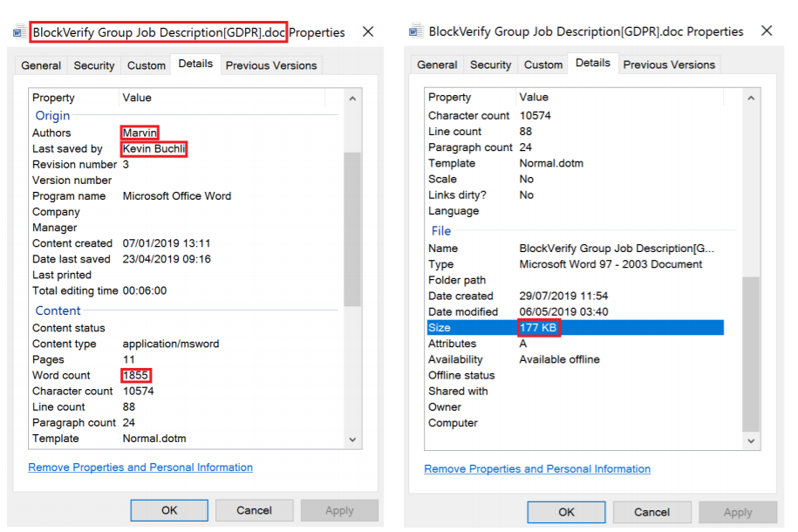Select Availability 'Available offline' value
This screenshot has height=532, width=798.
[559, 359]
